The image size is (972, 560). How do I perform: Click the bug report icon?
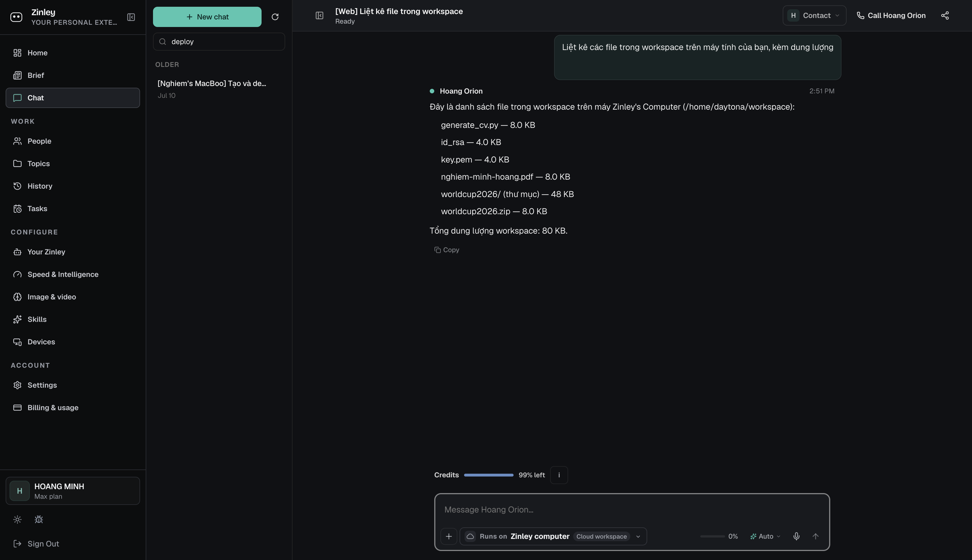(39, 520)
